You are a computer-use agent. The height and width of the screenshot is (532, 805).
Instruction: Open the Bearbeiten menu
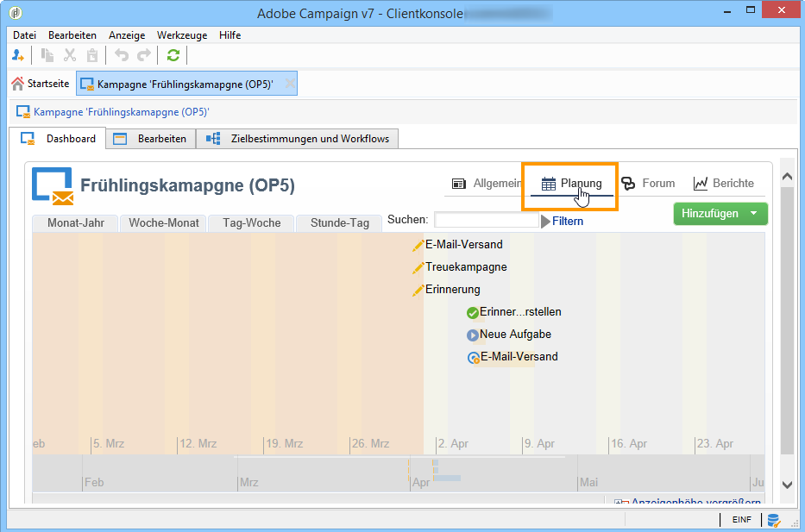72,35
